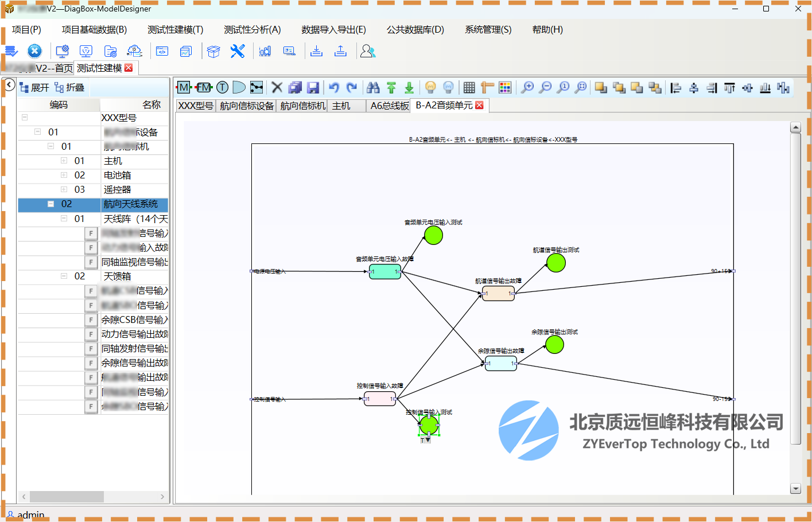Click 展开 to expand the tree
This screenshot has width=812, height=522.
pos(34,87)
